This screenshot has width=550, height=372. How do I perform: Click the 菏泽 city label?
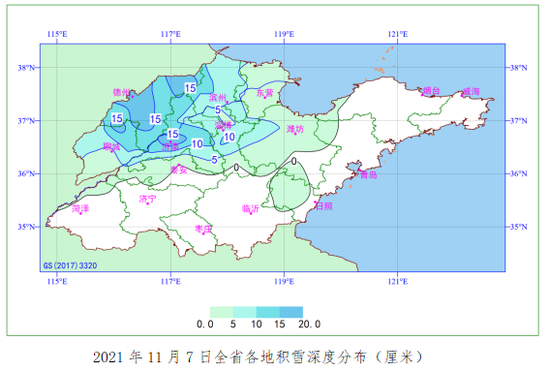(81, 209)
